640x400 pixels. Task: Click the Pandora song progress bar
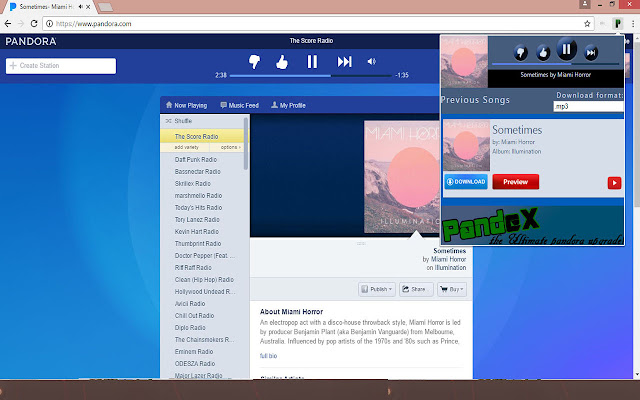pyautogui.click(x=311, y=76)
